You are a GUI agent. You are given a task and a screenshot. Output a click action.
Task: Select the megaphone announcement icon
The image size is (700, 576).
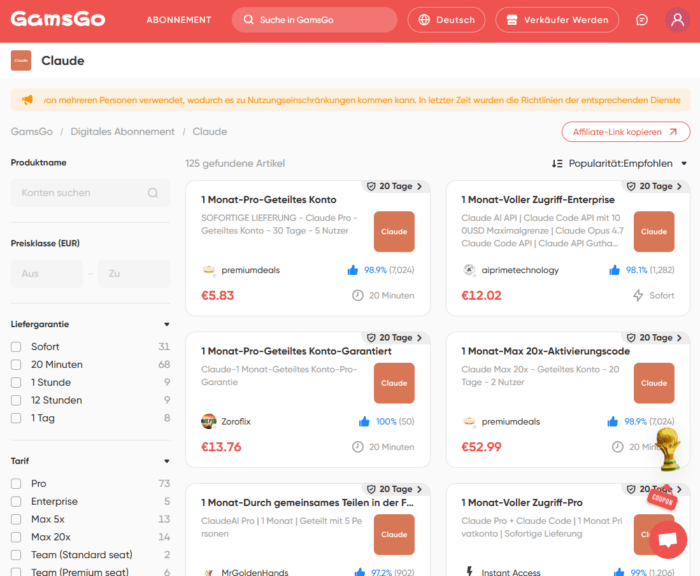click(x=28, y=100)
